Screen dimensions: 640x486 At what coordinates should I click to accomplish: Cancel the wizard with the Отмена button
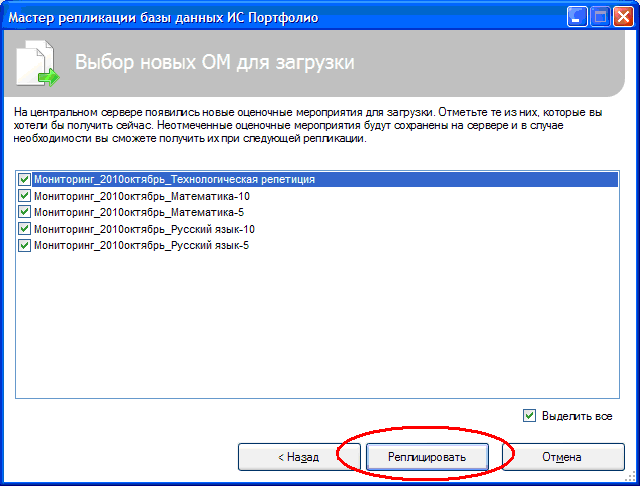pos(563,457)
